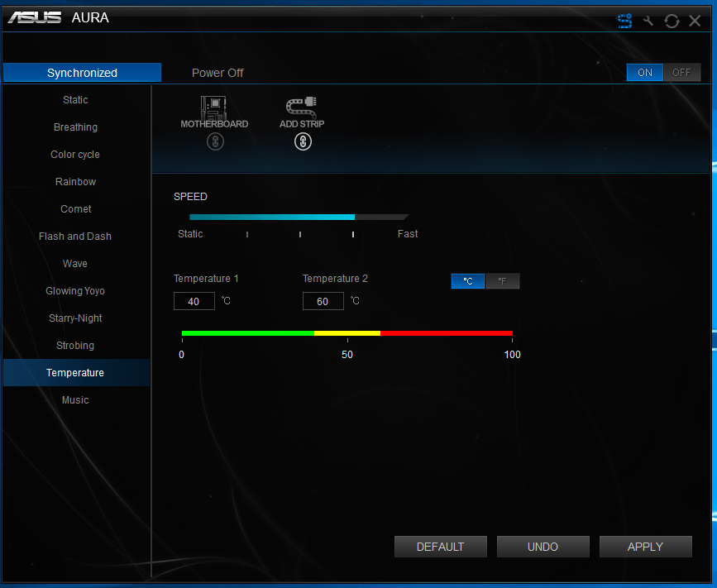Select the Starry-Night effect
The height and width of the screenshot is (588, 717).
click(75, 318)
